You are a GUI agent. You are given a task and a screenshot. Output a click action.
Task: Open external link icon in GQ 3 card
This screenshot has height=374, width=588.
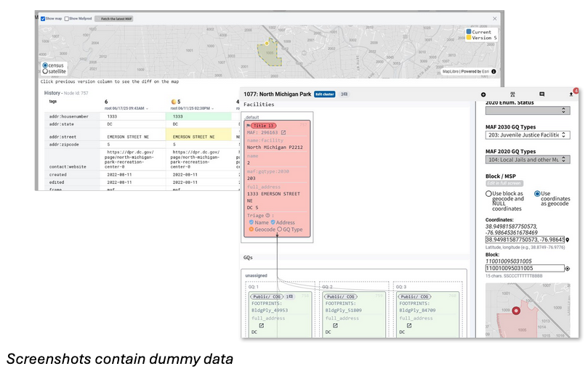point(409,325)
